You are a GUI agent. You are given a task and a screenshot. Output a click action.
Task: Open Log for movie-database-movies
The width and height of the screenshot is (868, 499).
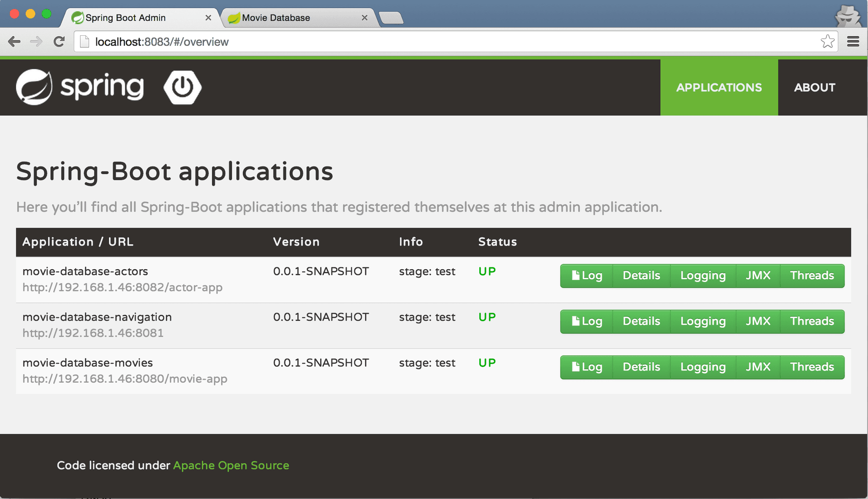tap(586, 367)
